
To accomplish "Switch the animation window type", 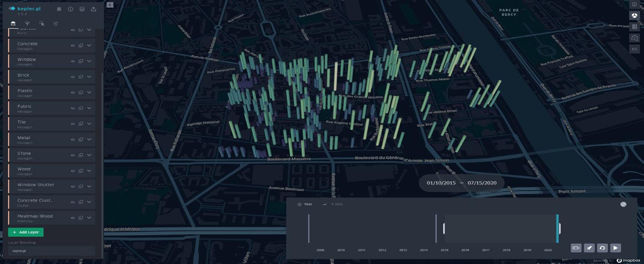I will coord(576,248).
